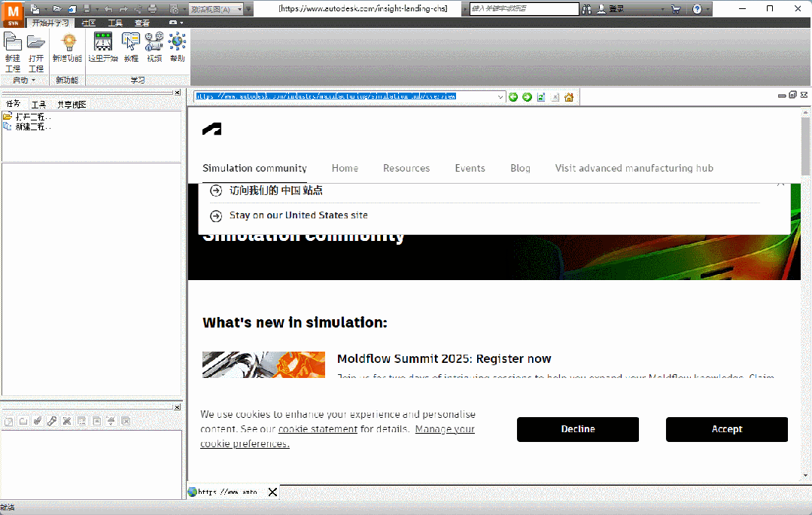Expand the browser URL address dropdown

[500, 97]
